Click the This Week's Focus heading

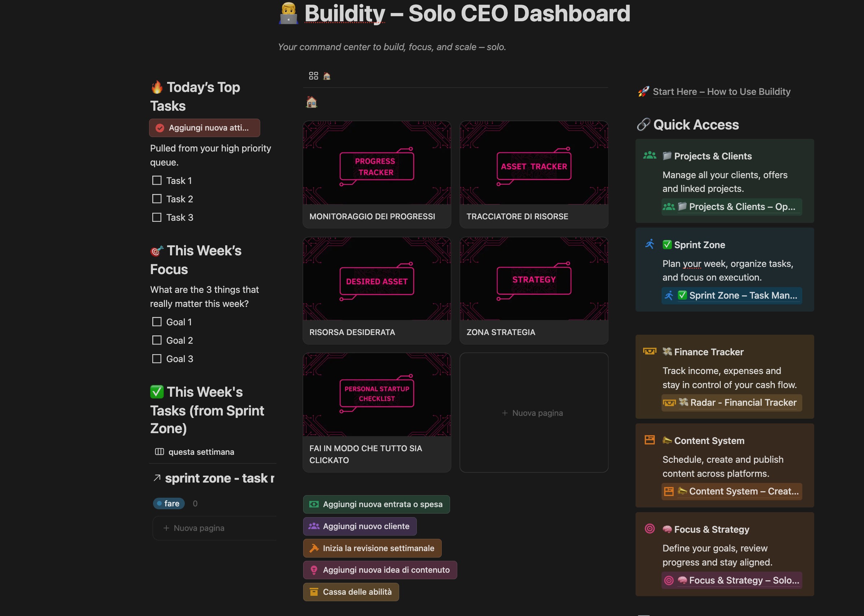point(196,260)
